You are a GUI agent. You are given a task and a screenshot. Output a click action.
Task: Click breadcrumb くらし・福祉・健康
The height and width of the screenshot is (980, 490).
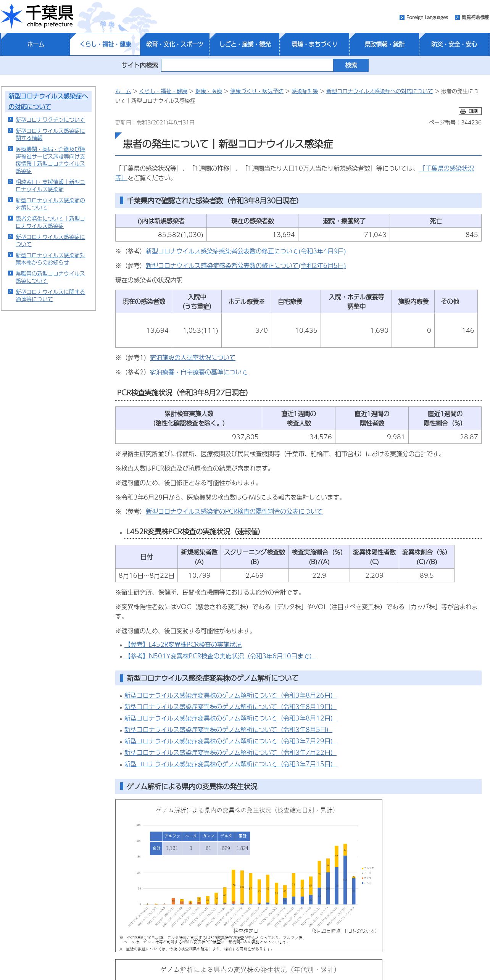[x=163, y=91]
